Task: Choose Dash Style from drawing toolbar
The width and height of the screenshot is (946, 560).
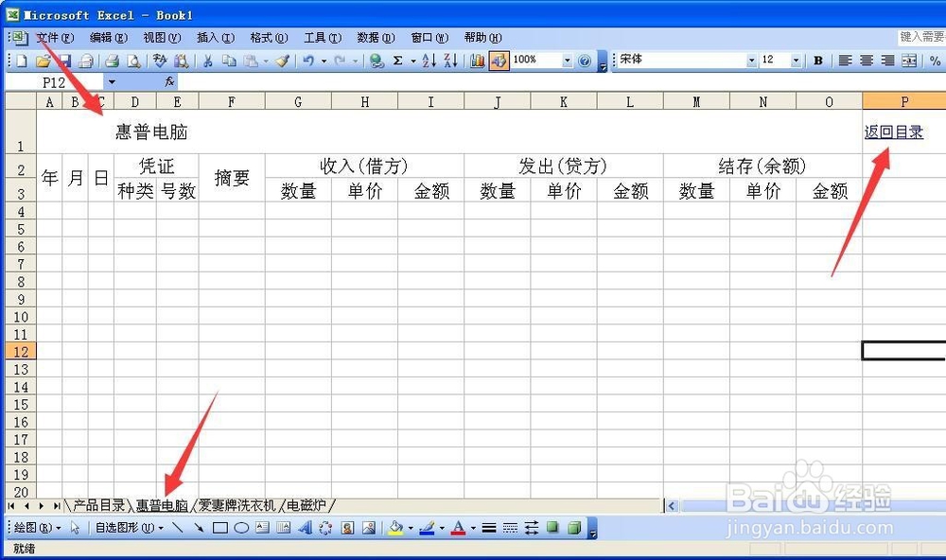Action: tap(511, 528)
